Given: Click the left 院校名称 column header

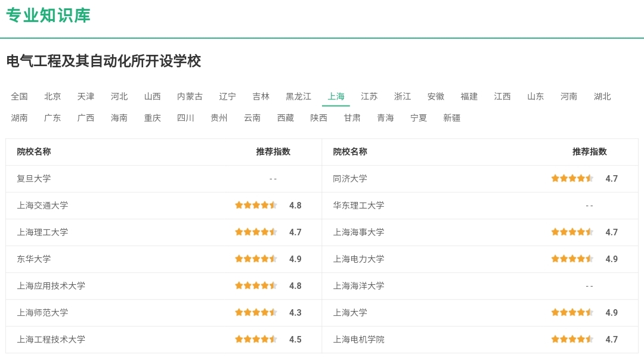Looking at the screenshot, I should click(x=33, y=152).
